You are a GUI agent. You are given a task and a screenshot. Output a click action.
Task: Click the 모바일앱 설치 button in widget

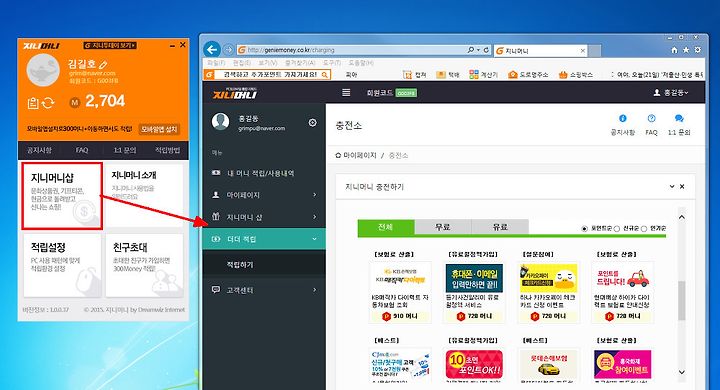(x=159, y=130)
